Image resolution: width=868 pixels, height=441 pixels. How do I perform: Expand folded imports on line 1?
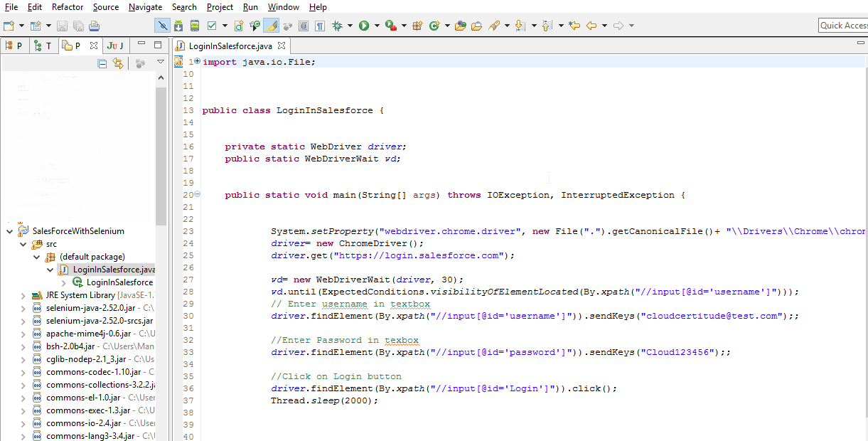coord(197,62)
